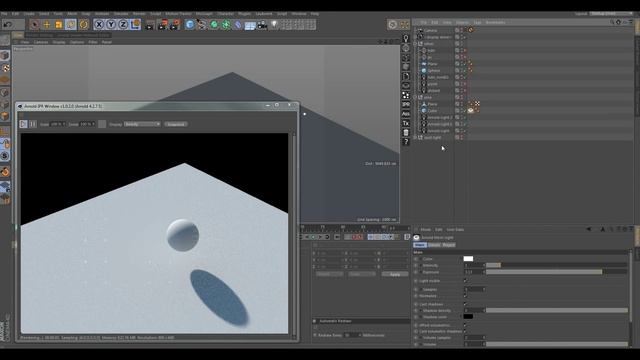The image size is (640, 360).
Task: Open the viewport Cameras menu
Action: pyautogui.click(x=41, y=42)
